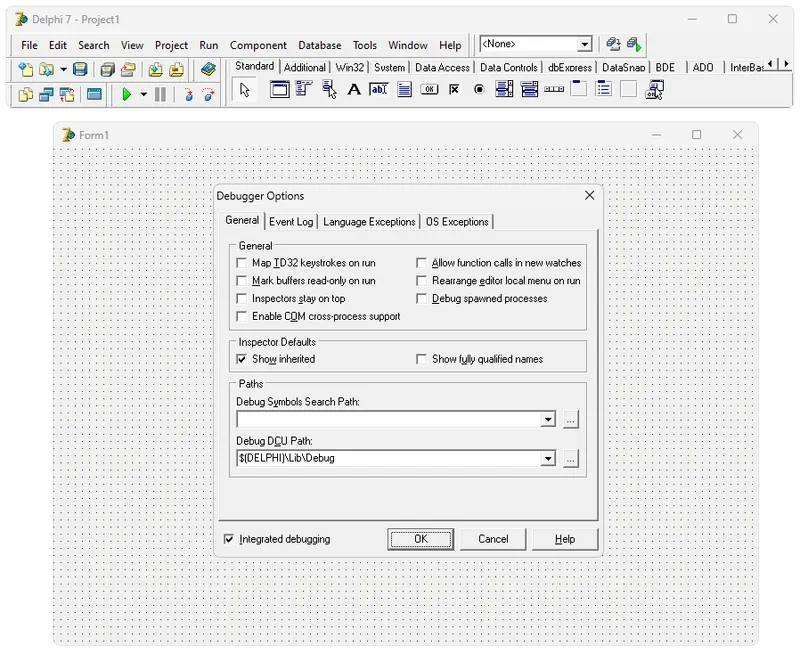The image size is (800, 654).
Task: Select the Frames palette component
Action: (x=280, y=90)
